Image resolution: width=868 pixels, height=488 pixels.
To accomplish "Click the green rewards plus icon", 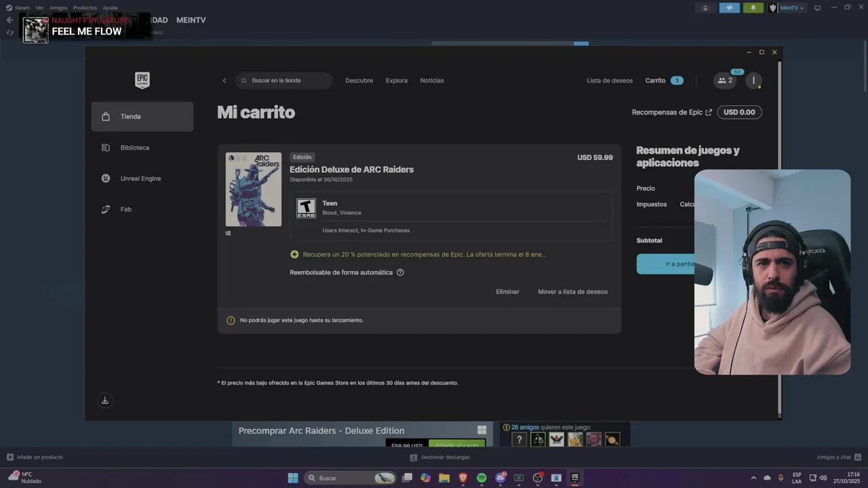I will [294, 255].
